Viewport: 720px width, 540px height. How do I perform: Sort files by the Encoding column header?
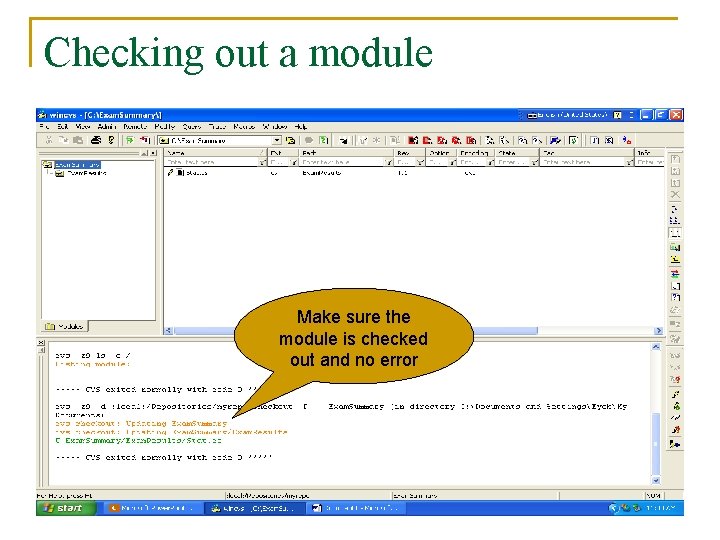pyautogui.click(x=476, y=152)
